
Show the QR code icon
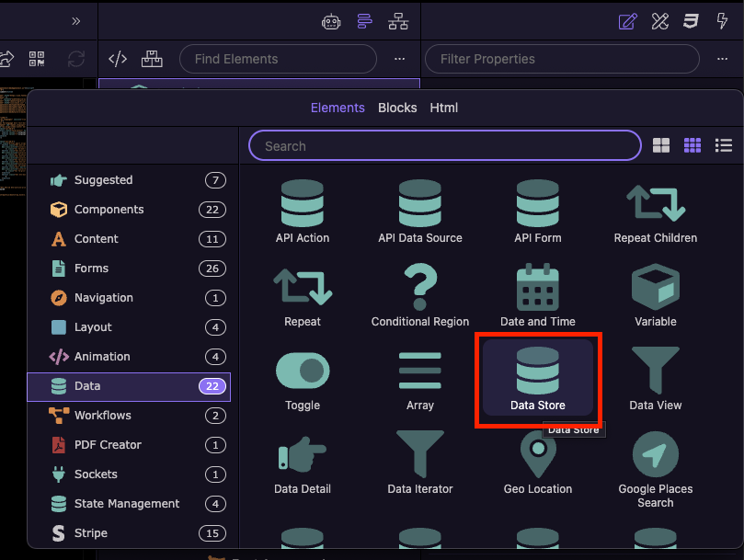pos(37,59)
